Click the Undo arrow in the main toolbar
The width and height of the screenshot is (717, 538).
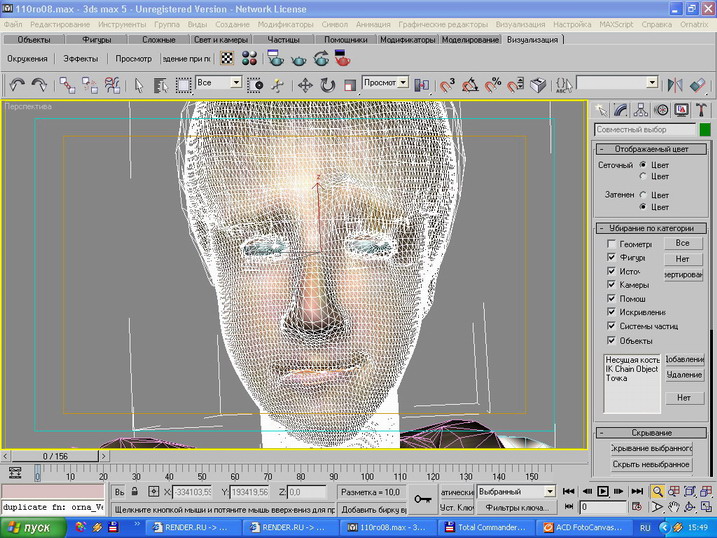(17, 85)
